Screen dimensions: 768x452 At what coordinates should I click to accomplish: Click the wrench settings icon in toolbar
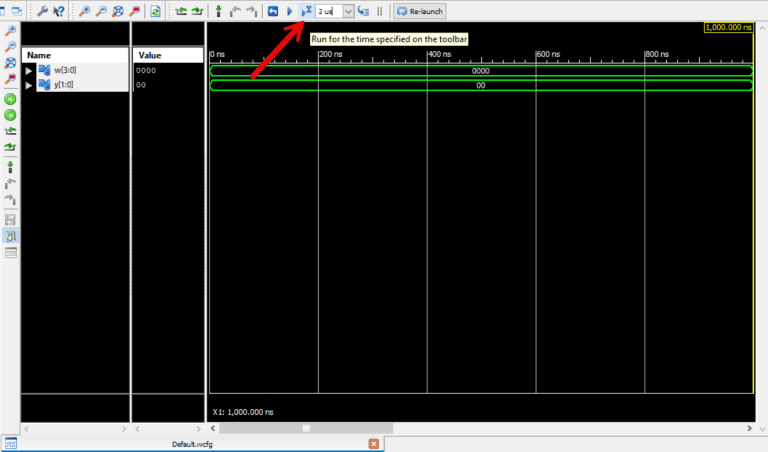(42, 11)
